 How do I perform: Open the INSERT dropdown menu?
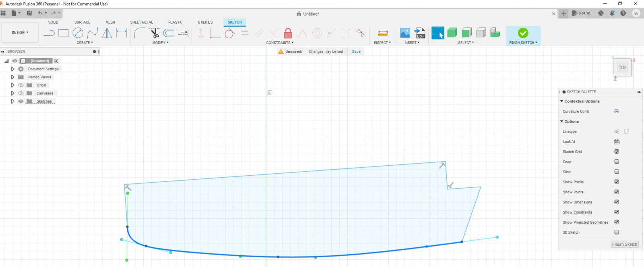[x=412, y=43]
